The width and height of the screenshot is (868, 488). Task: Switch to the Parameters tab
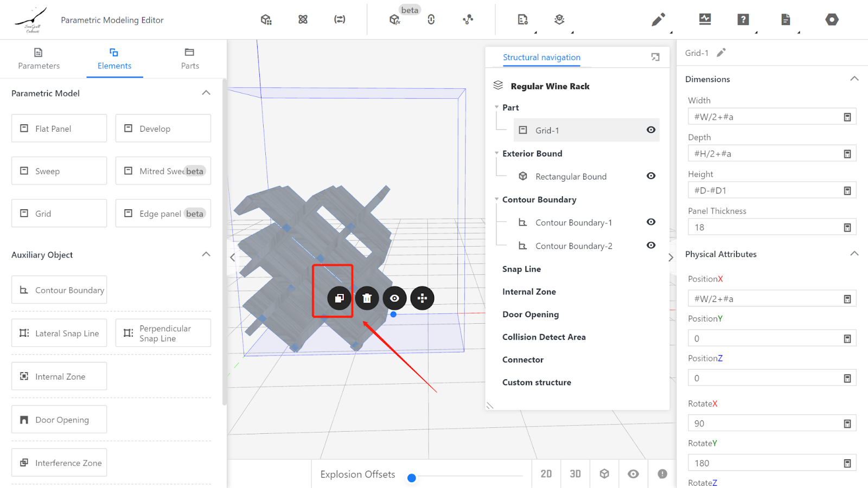(x=39, y=59)
